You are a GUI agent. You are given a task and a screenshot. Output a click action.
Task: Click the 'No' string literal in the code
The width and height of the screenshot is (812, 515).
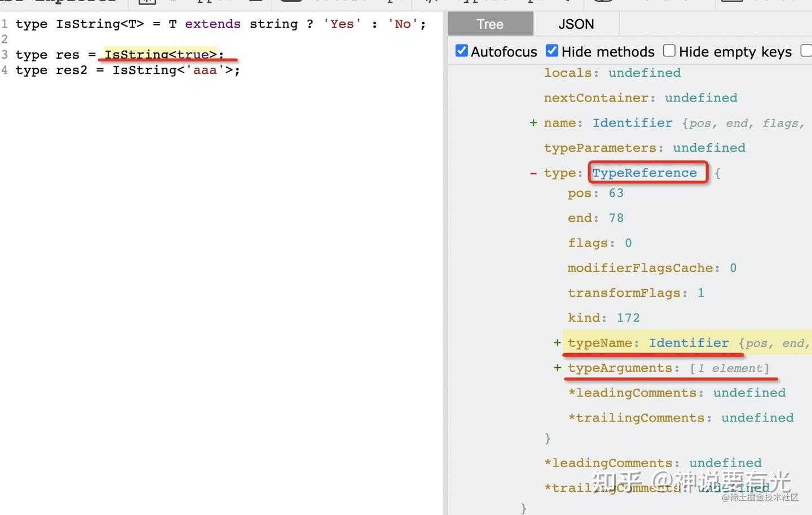pos(403,24)
